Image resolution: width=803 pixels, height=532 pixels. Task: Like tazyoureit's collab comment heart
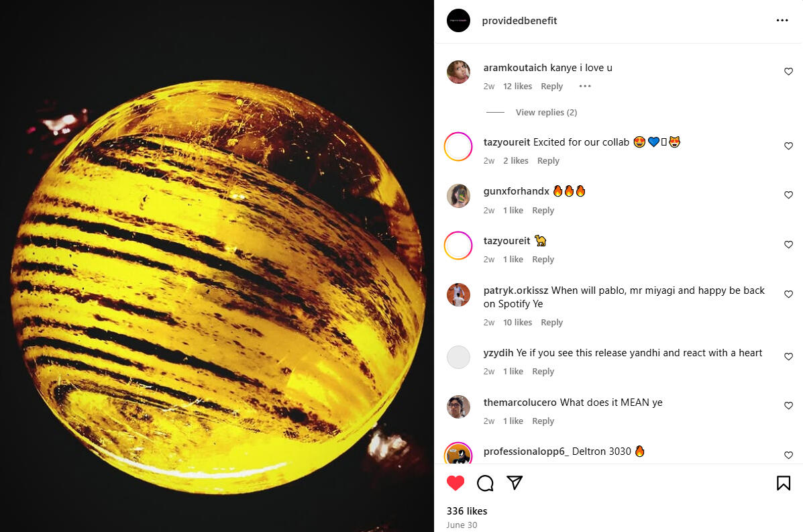tap(789, 146)
